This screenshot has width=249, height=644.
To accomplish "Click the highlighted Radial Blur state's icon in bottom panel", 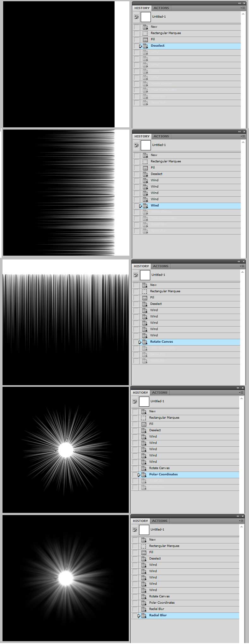I will coord(144,615).
